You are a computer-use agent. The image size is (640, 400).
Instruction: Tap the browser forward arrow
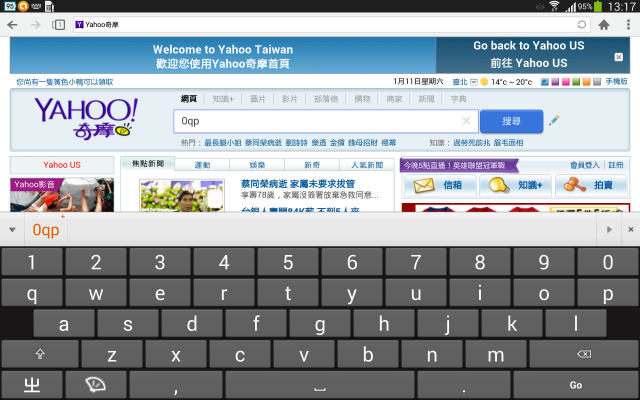pos(36,25)
